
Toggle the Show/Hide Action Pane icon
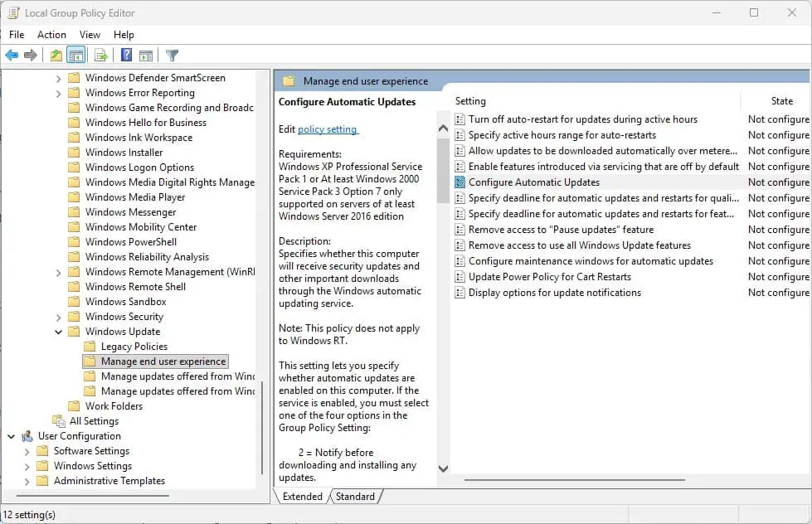pos(146,56)
